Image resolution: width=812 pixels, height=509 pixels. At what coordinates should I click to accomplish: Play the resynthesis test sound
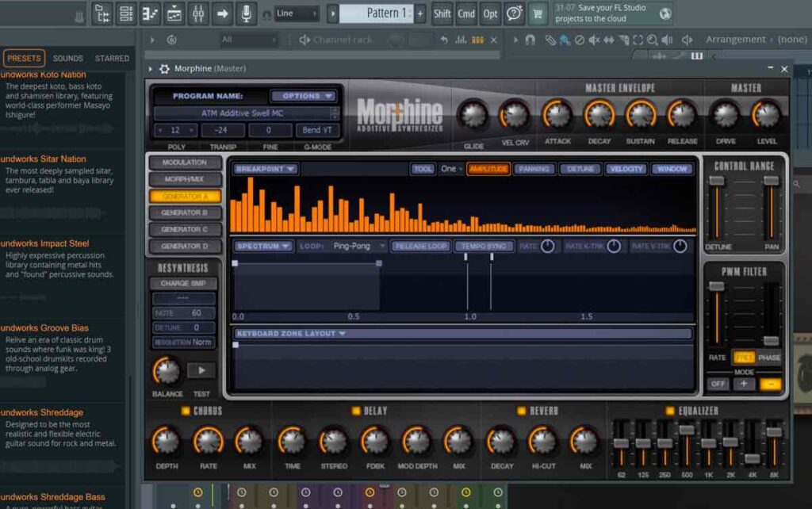pyautogui.click(x=201, y=371)
